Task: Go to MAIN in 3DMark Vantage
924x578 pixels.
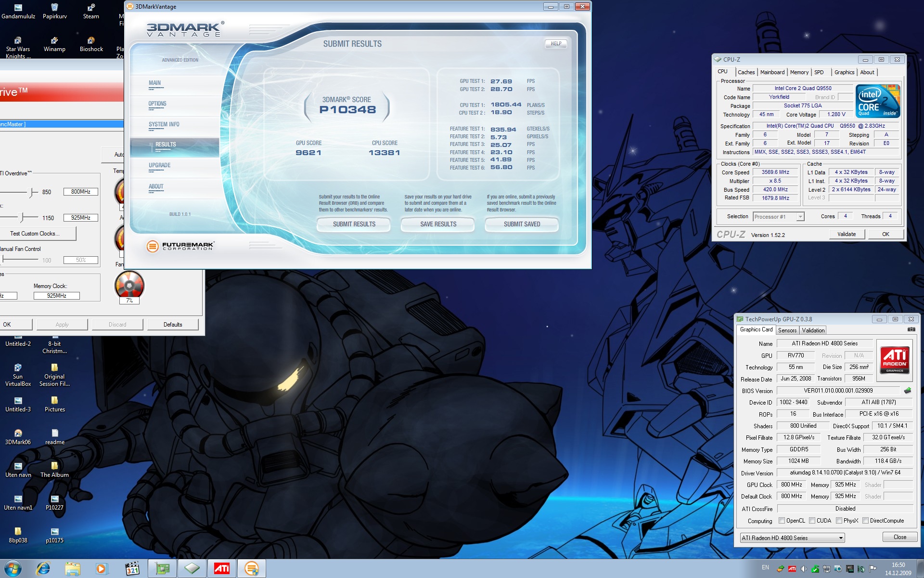Action: (155, 83)
